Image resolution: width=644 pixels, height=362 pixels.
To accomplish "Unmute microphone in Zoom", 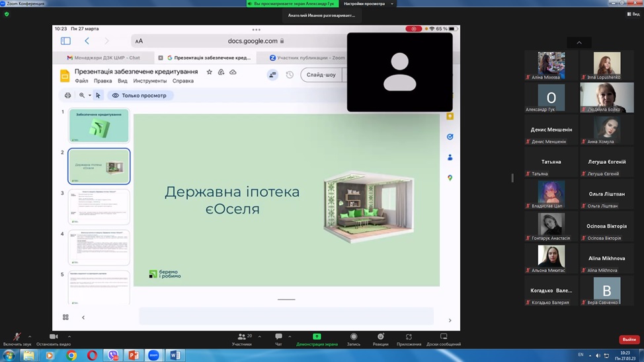I will 17,339.
